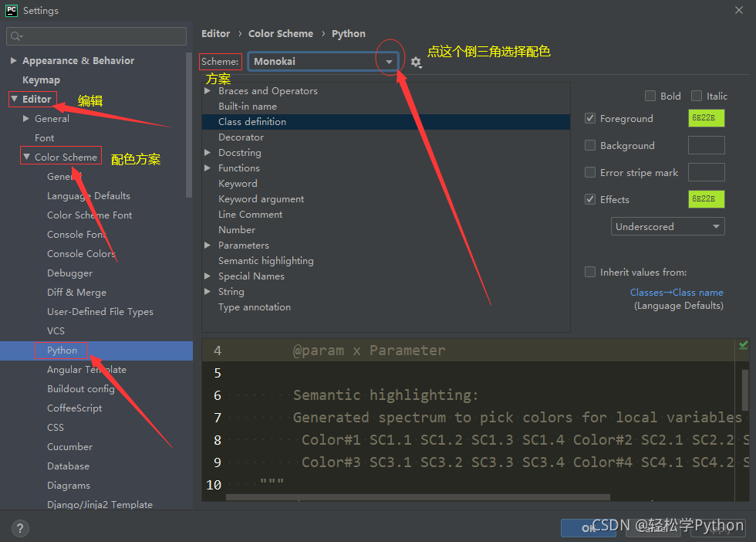Click the settings tree vertical scrollbar
The height and width of the screenshot is (542, 756).
pos(189,126)
